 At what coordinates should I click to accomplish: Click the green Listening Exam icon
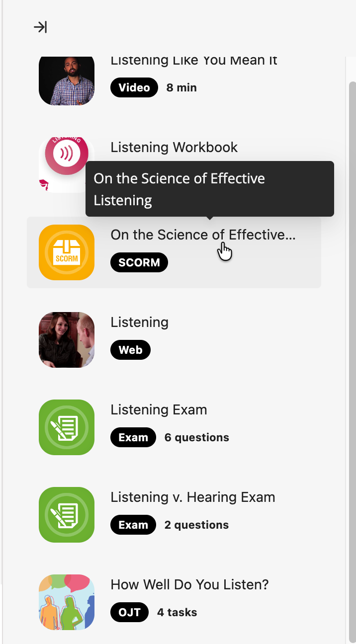pyautogui.click(x=67, y=427)
